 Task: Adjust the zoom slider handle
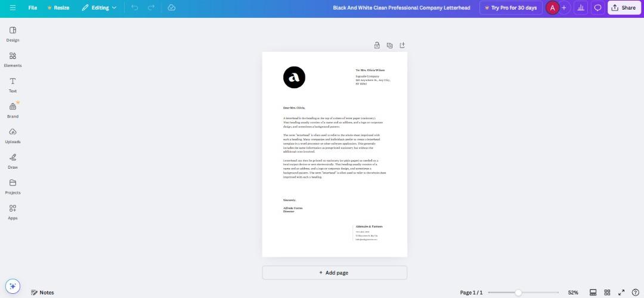[518, 292]
